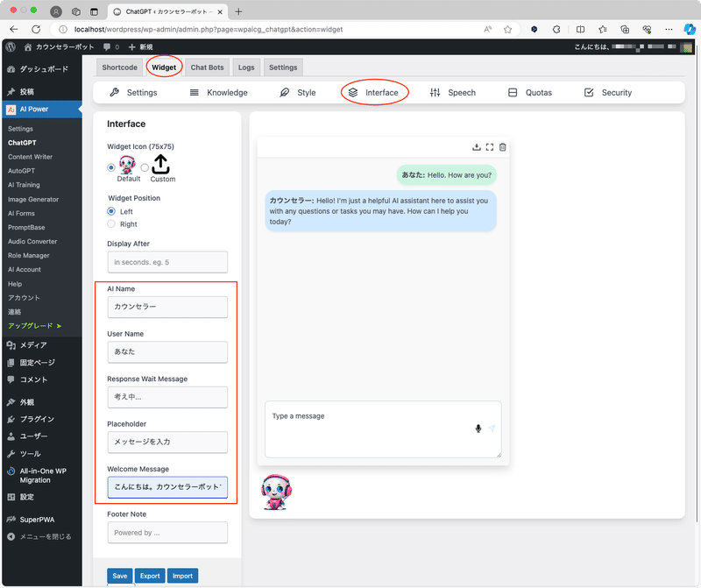
Task: Open the Chat Bots tab
Action: [207, 67]
